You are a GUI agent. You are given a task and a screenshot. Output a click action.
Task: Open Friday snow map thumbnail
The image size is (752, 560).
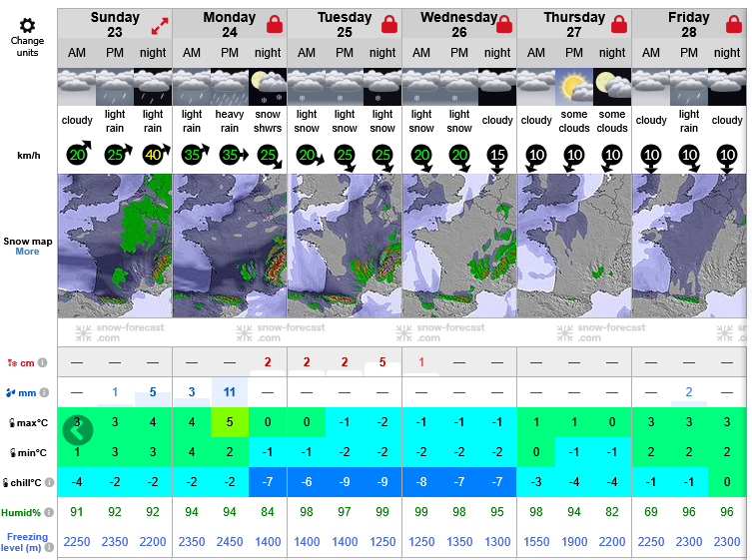pos(689,246)
